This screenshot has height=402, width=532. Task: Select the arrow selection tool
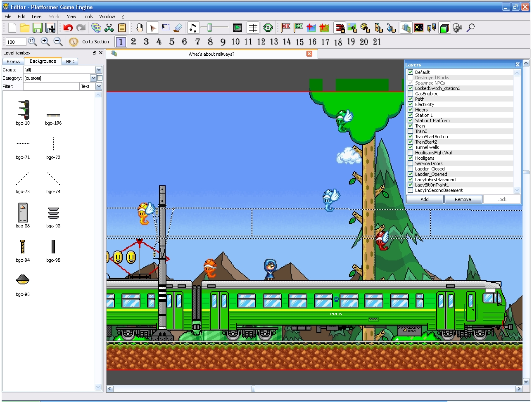point(152,28)
